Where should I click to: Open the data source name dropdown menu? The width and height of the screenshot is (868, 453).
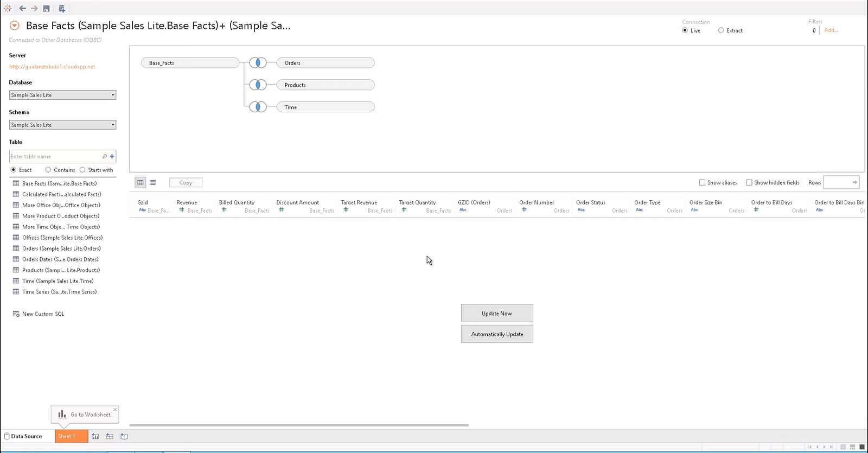pyautogui.click(x=15, y=25)
